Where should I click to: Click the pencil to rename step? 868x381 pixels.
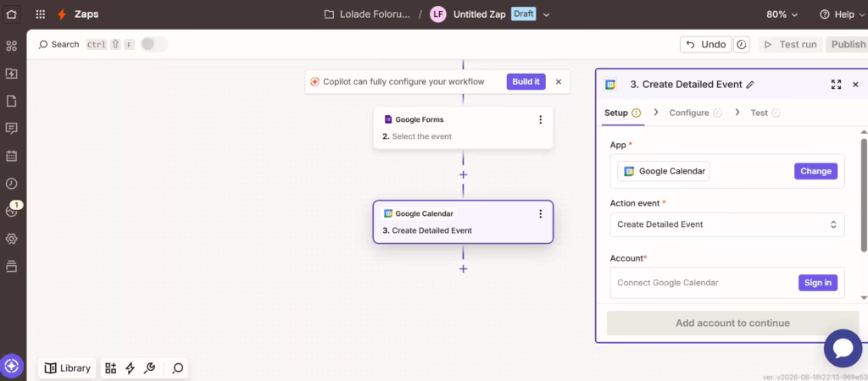click(x=750, y=85)
